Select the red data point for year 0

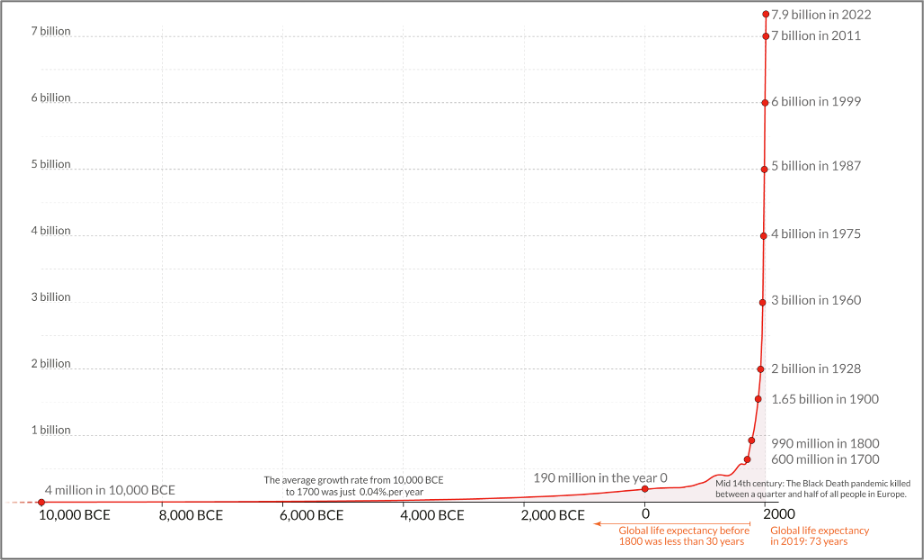coord(645,488)
